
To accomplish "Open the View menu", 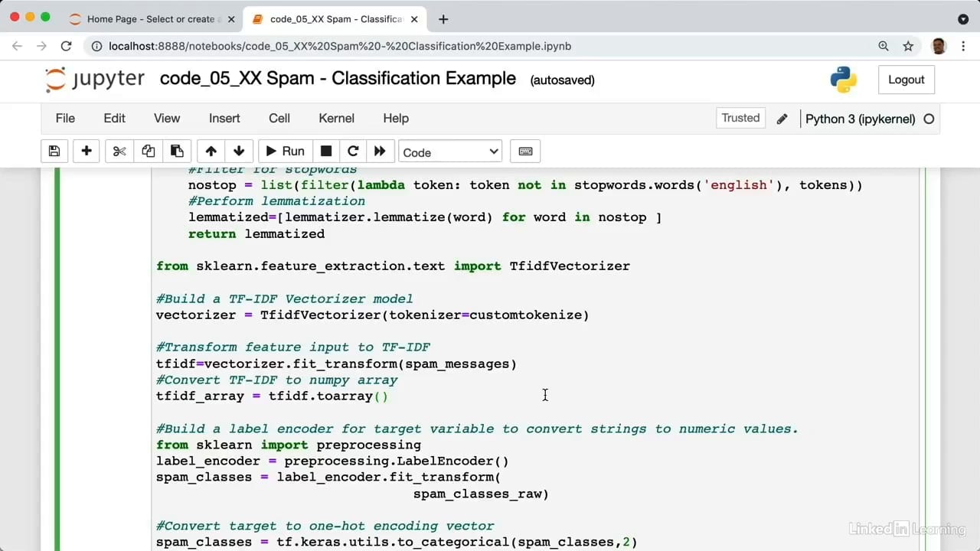I will [x=167, y=119].
